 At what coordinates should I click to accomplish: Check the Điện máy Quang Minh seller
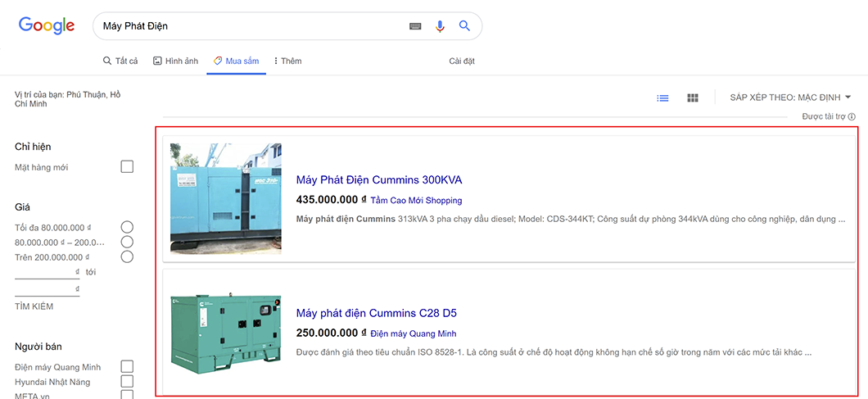point(127,366)
